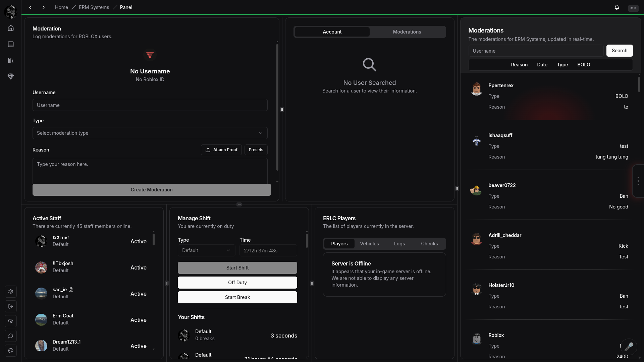Click the resize handle between Active Staff and Manage Shift

coord(167,283)
